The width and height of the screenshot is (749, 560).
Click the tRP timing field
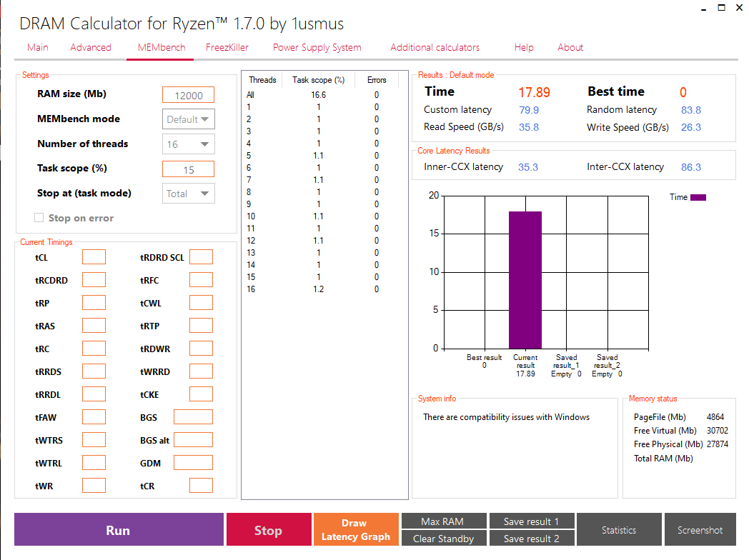pos(94,303)
